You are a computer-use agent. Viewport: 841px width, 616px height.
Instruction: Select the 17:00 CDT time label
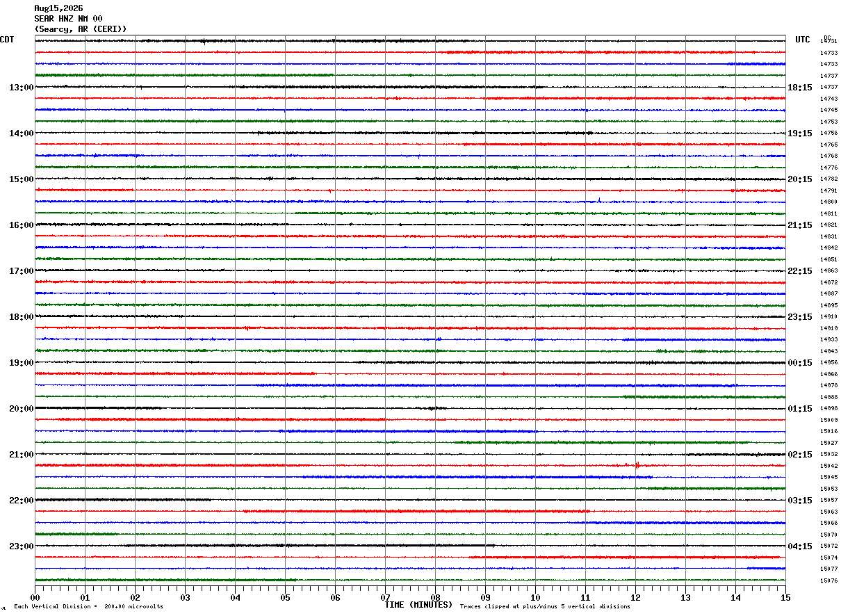(22, 271)
